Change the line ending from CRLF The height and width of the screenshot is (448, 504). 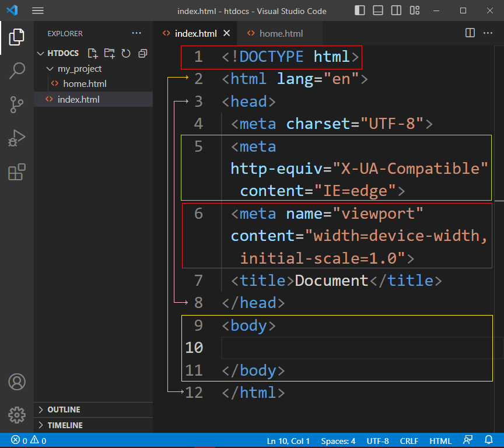409,441
